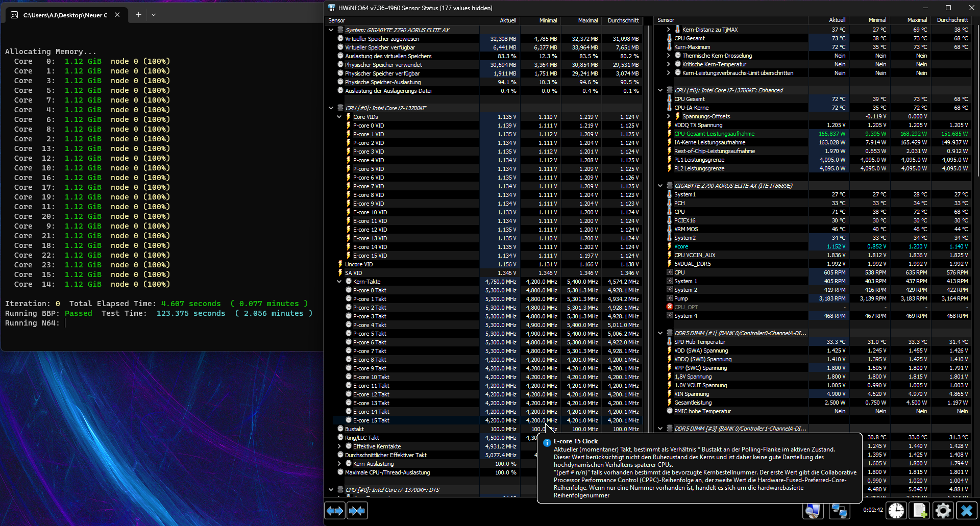Select the Ring/LLC Takt row
The width and height of the screenshot is (980, 526).
[x=484, y=438]
